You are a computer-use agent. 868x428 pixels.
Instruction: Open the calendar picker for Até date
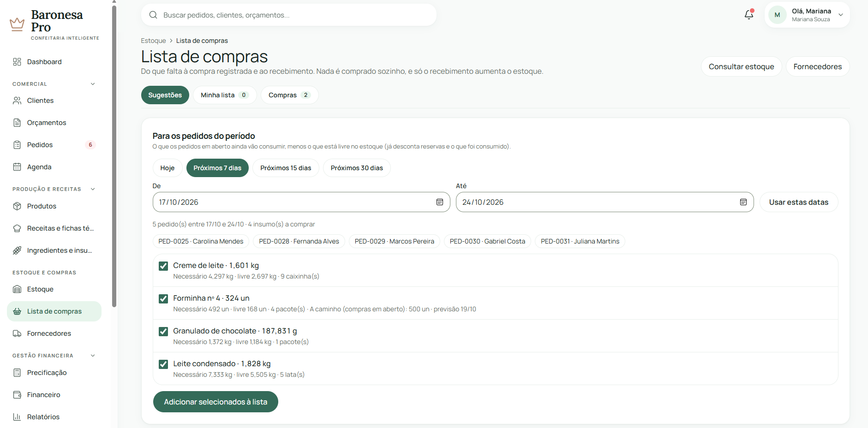[743, 202]
